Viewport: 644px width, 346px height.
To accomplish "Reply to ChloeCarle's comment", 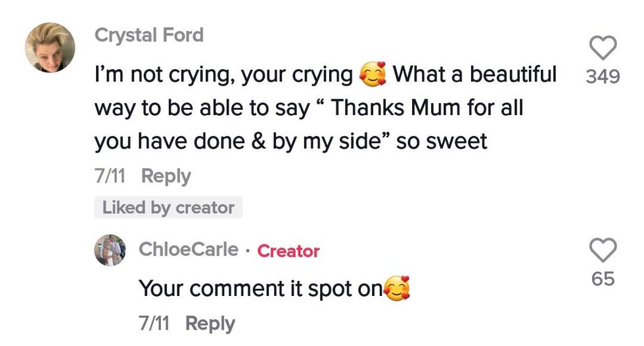I will click(210, 324).
